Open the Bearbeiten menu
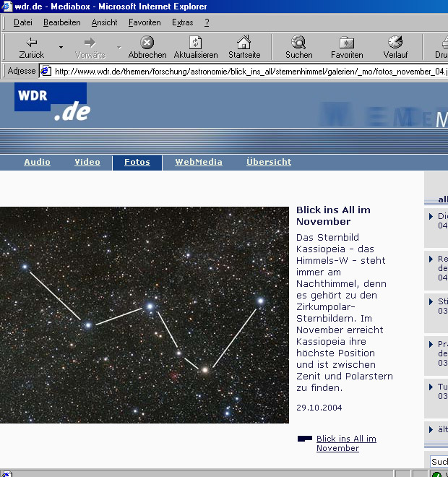This screenshot has width=448, height=477. coord(61,22)
